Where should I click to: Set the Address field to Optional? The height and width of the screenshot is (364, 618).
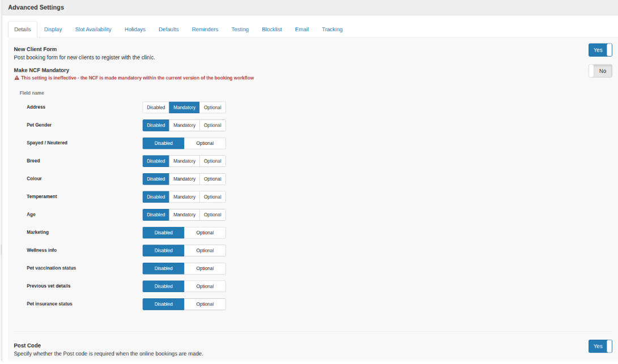[x=212, y=107]
